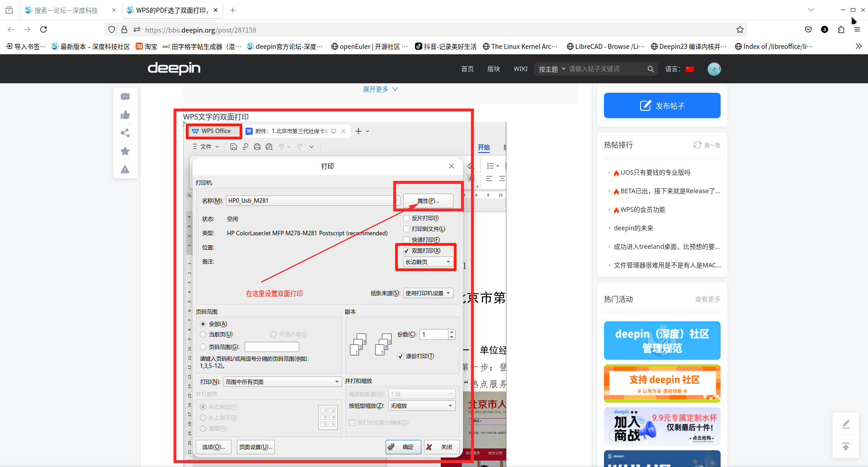Image resolution: width=868 pixels, height=467 pixels.
Task: Click the forum search magnifier icon
Action: [x=651, y=69]
